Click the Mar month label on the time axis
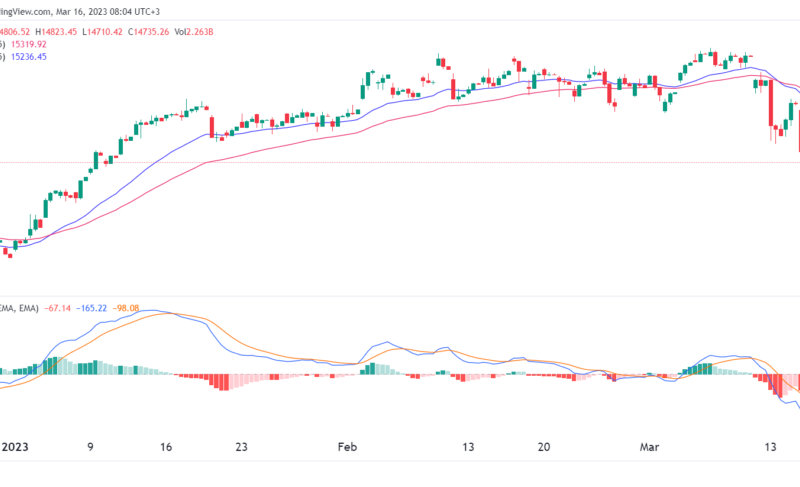 pos(649,447)
